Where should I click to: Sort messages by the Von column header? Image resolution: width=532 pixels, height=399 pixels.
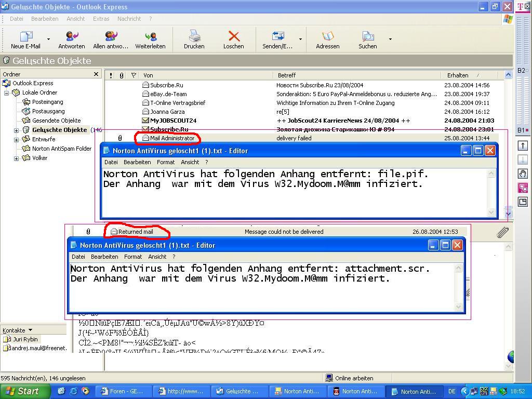pyautogui.click(x=207, y=75)
